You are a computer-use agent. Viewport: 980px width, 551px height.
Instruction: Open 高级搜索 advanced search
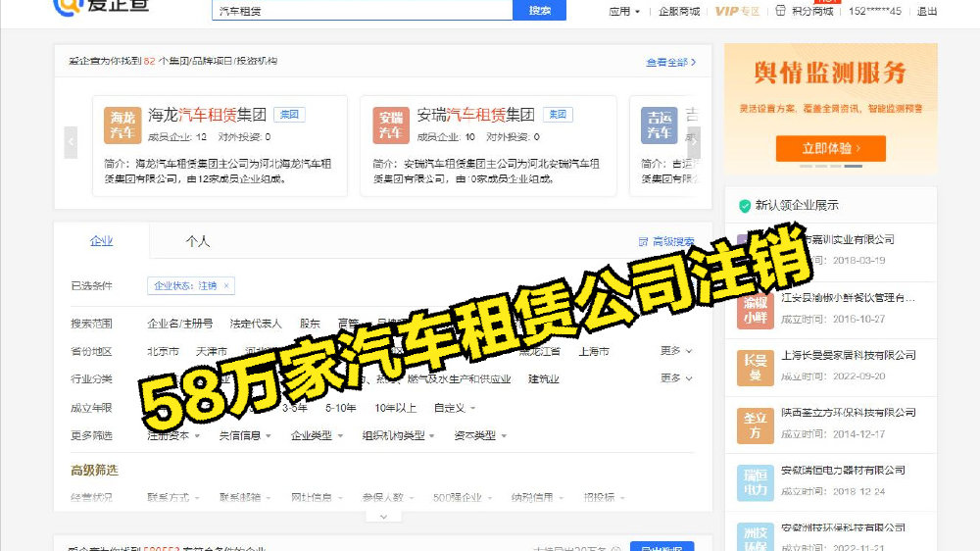pos(666,241)
